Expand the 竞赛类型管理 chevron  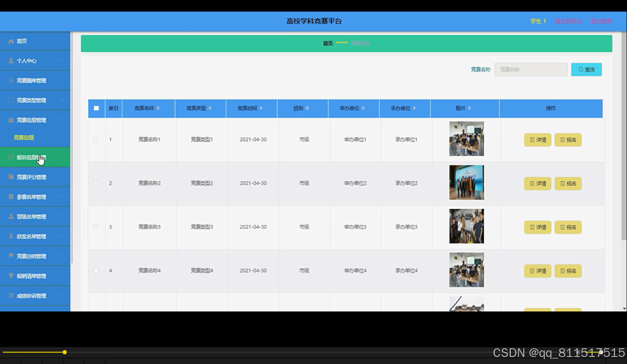(61, 101)
